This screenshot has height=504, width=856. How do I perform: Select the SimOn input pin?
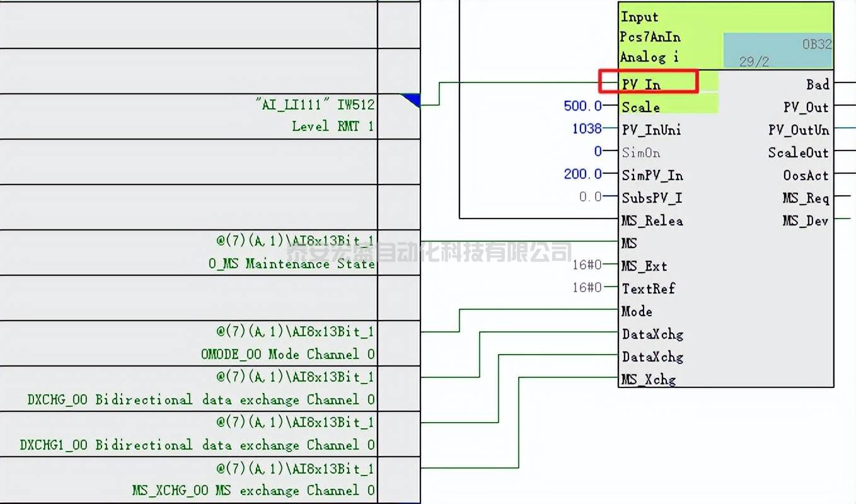pyautogui.click(x=640, y=152)
